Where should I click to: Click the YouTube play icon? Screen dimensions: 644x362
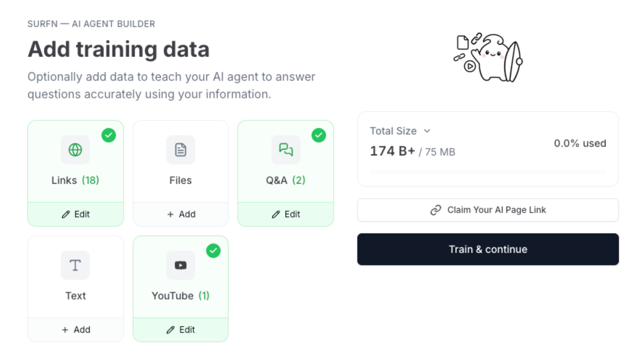180,265
